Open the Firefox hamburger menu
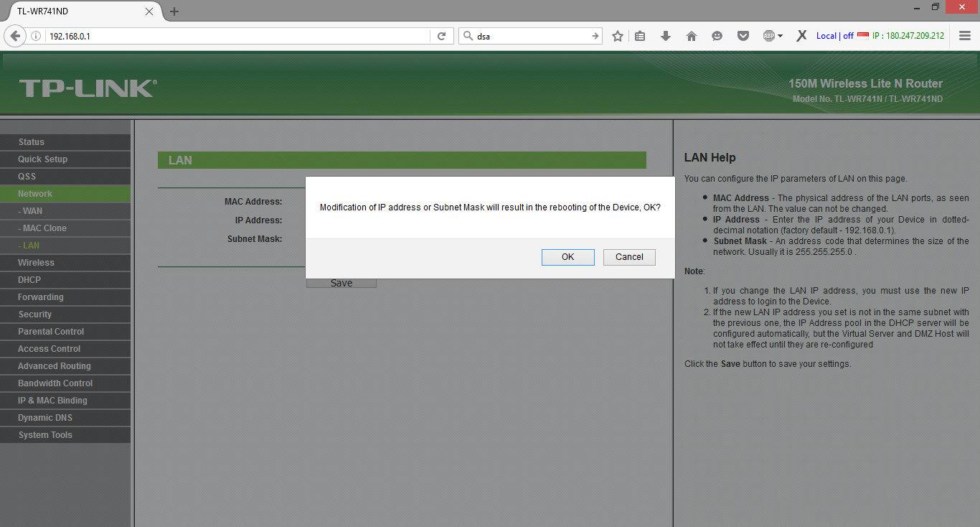This screenshot has height=527, width=980. (x=965, y=36)
